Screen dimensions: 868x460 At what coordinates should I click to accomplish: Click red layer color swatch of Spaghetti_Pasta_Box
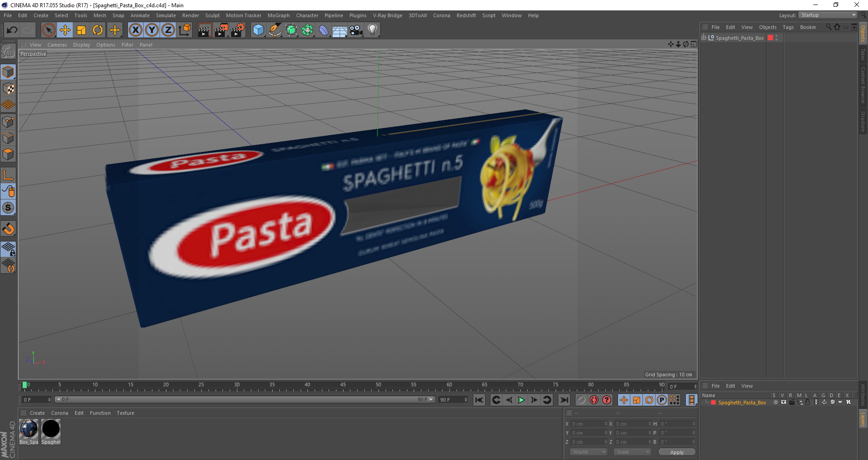tap(770, 38)
